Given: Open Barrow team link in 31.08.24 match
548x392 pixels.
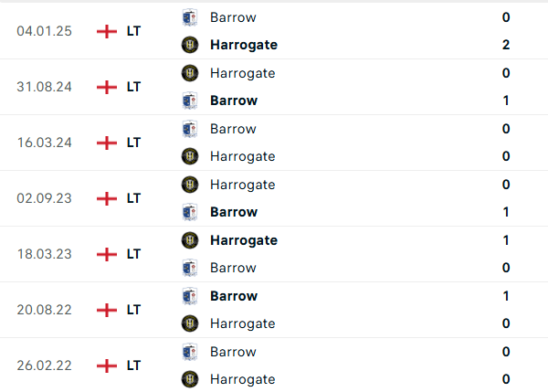Looking at the screenshot, I should coord(233,101).
